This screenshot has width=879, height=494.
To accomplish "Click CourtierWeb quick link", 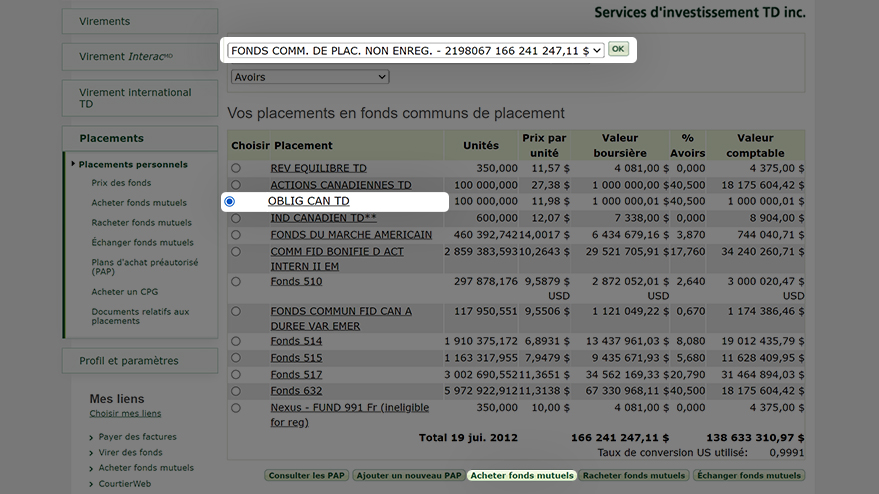I will 124,484.
